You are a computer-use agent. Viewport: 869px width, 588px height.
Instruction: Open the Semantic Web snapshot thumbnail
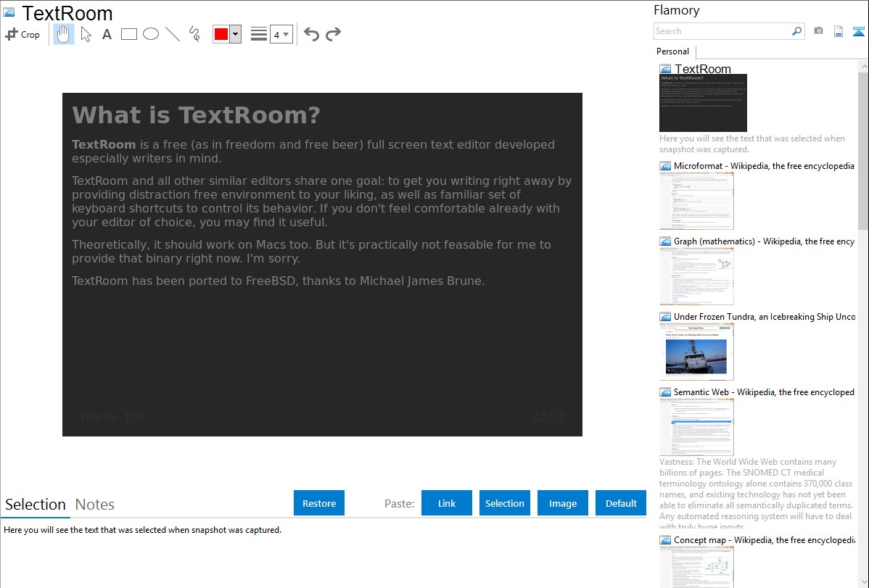696,427
